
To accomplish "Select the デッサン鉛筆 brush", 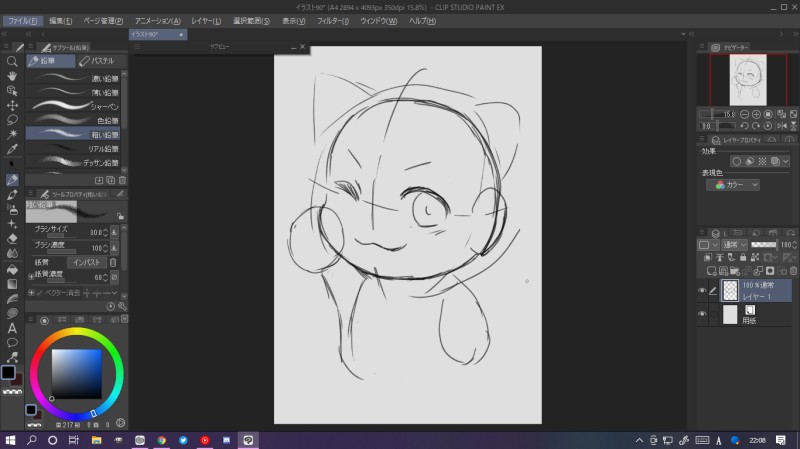I will point(73,162).
